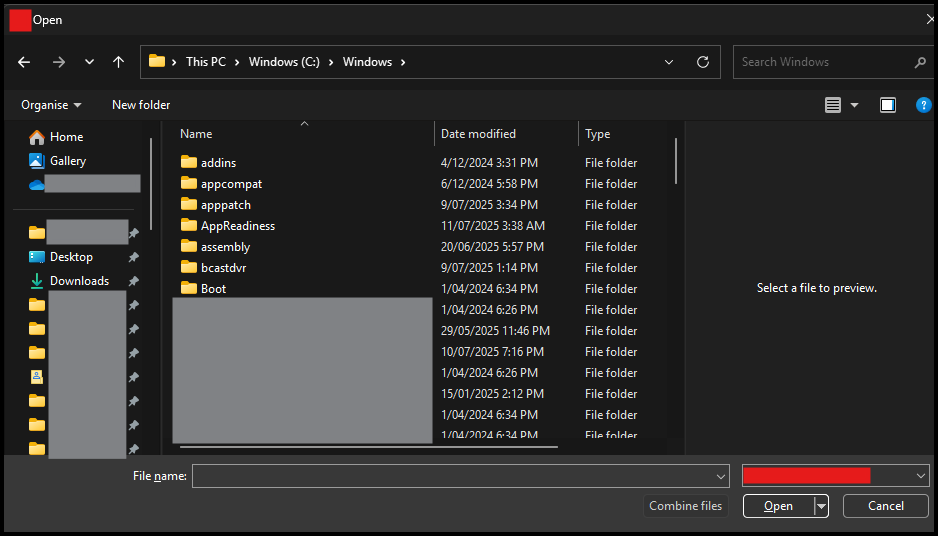The height and width of the screenshot is (536, 938).
Task: Select the OneDrive cloud entry
Action: click(x=36, y=185)
